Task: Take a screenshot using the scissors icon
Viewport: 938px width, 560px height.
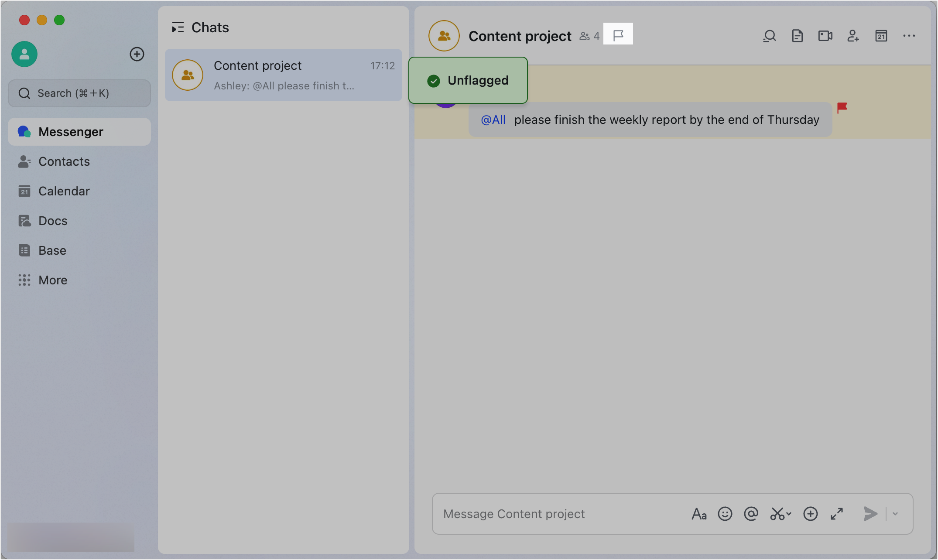Action: click(x=778, y=514)
